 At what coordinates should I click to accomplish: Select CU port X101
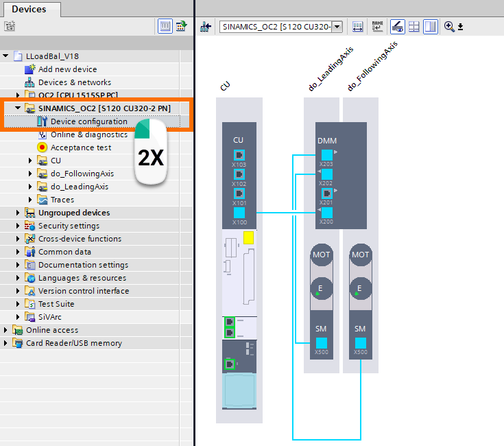click(239, 194)
